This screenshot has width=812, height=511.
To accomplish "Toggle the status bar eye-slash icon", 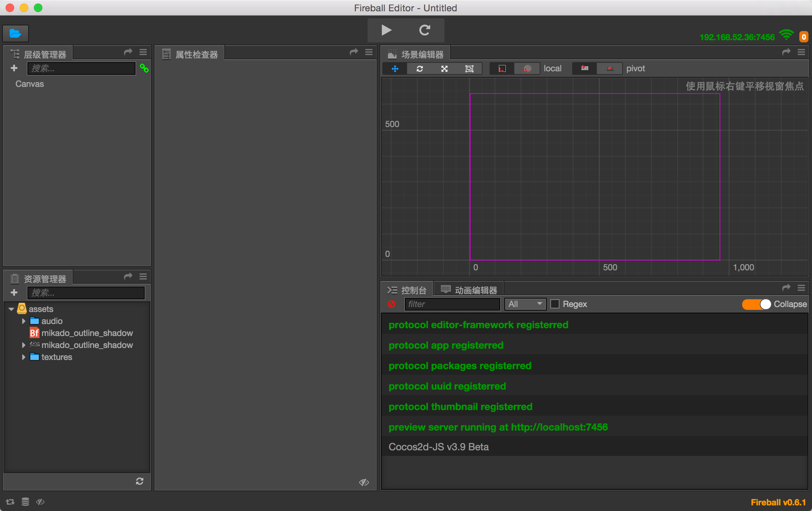I will pyautogui.click(x=40, y=502).
